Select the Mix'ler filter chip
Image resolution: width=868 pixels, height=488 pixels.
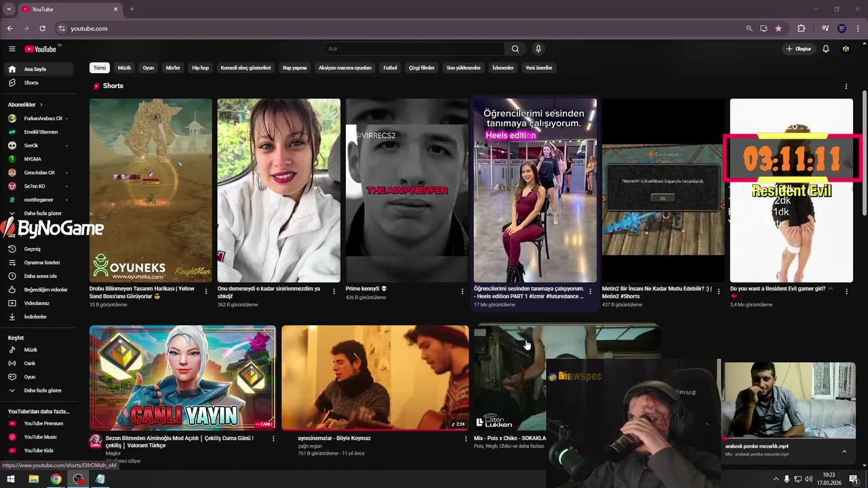tap(173, 68)
